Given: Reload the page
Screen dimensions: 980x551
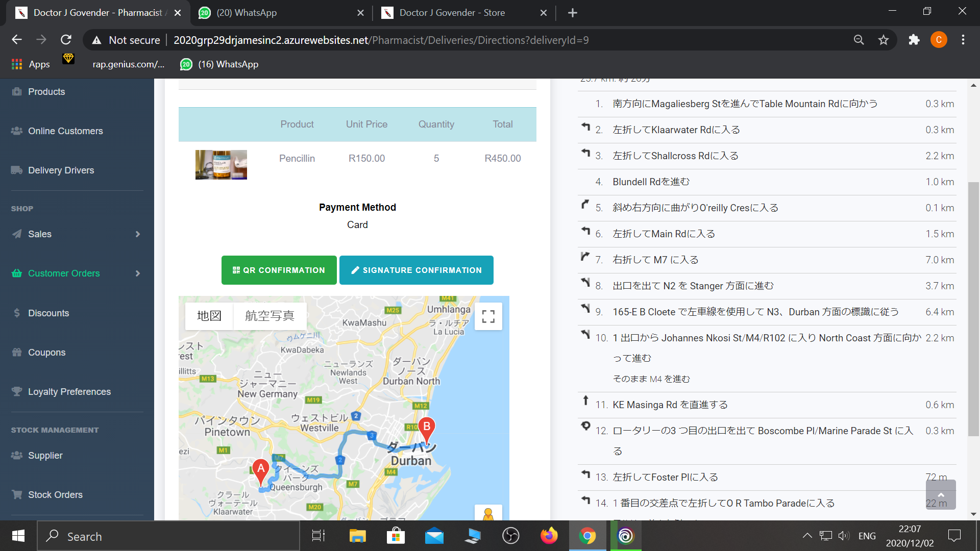Looking at the screenshot, I should tap(66, 40).
